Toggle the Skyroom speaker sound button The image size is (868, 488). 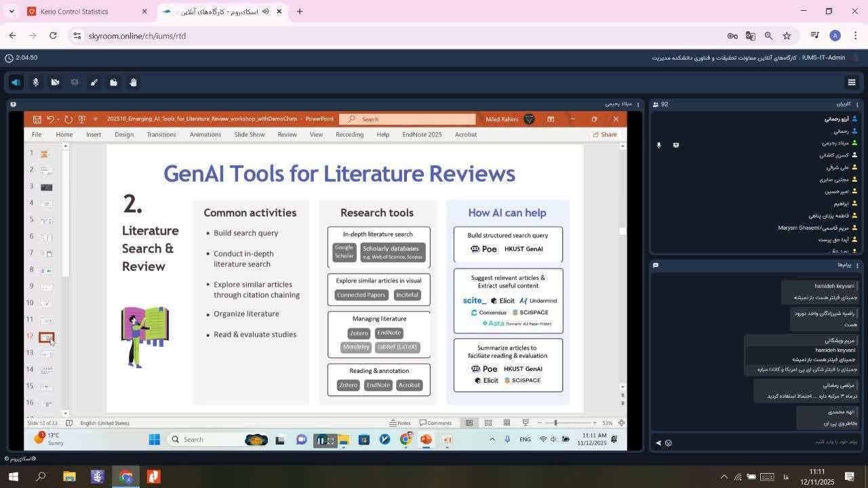tap(16, 82)
